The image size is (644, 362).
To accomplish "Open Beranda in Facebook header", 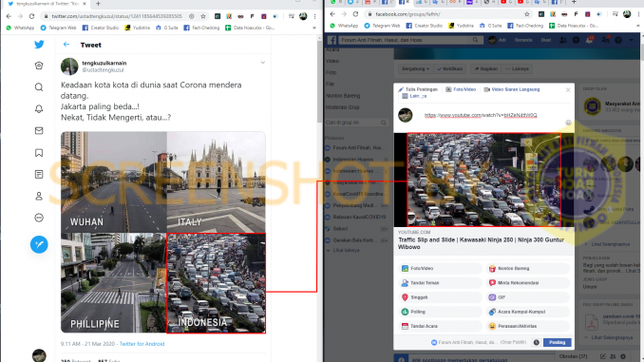I will click(x=523, y=40).
